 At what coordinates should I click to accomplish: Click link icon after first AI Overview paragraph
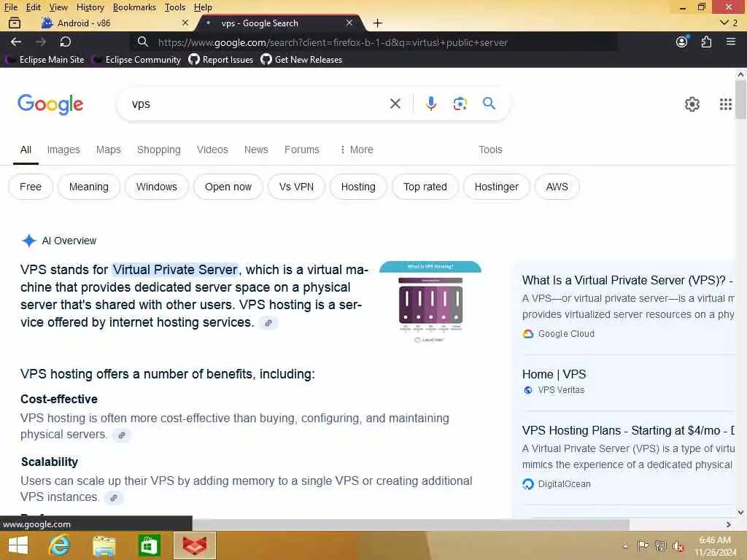click(x=268, y=323)
